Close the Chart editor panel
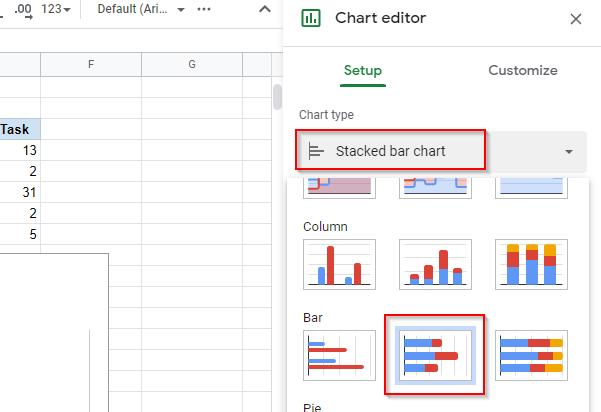Screen dimensions: 601x412 tap(575, 18)
